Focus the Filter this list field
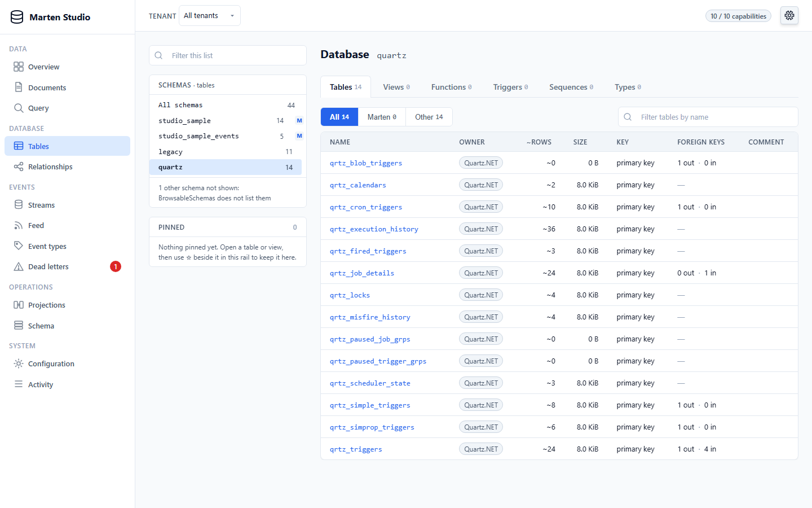This screenshot has height=508, width=812. pos(228,55)
